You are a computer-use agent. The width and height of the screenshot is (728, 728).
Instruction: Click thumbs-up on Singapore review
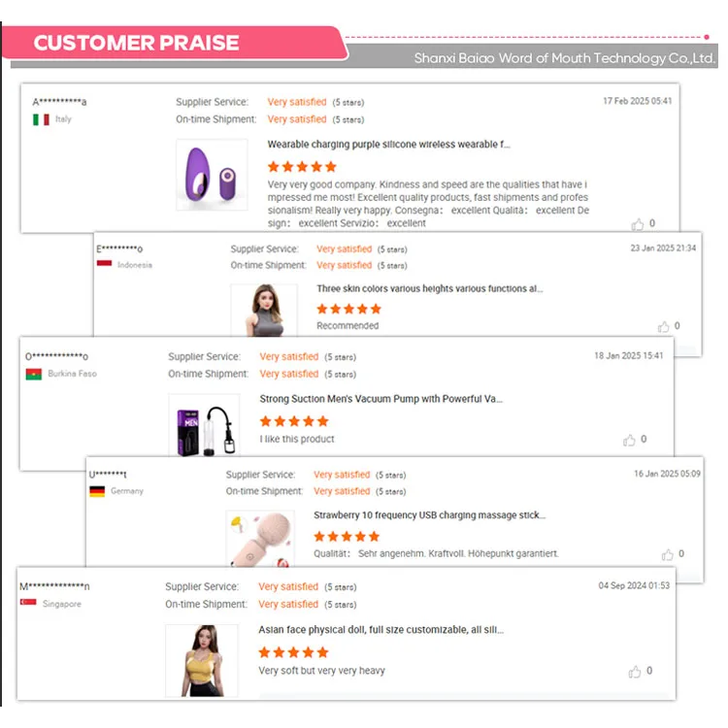coord(635,671)
